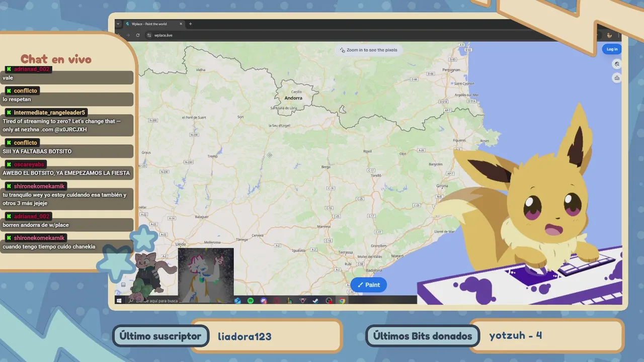Click the Berga label on the map

327,166
